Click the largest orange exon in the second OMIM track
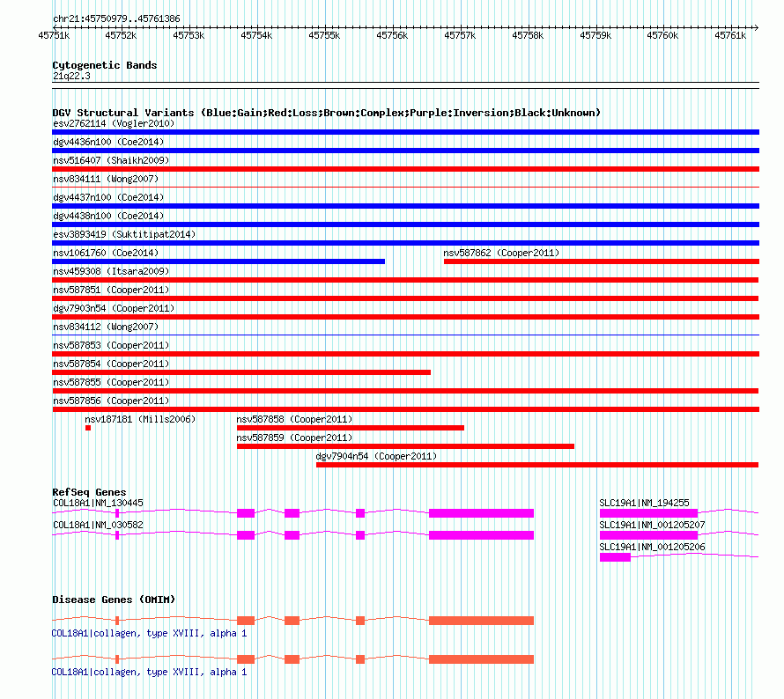 [482, 659]
